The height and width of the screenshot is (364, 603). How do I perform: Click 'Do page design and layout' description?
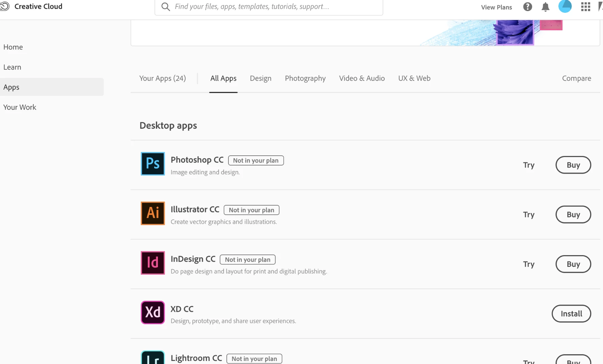(x=249, y=271)
